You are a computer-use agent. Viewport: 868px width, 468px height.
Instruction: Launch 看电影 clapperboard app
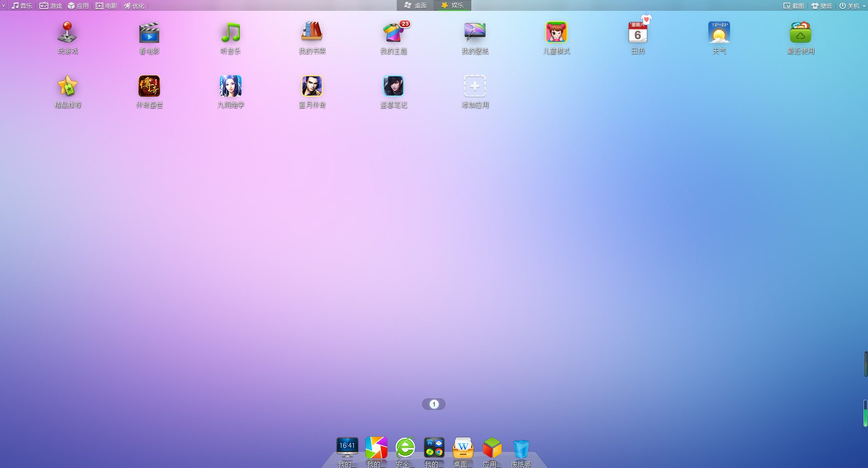tap(149, 33)
